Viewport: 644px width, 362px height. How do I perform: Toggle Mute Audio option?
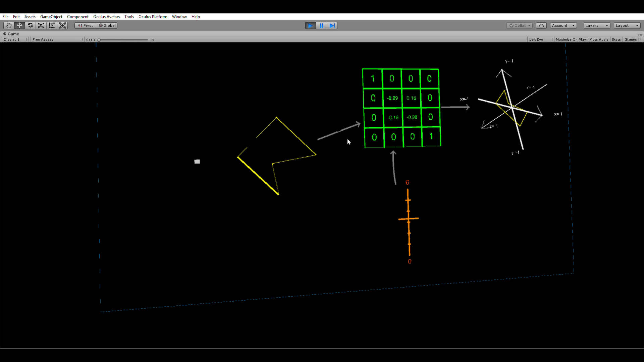point(598,40)
